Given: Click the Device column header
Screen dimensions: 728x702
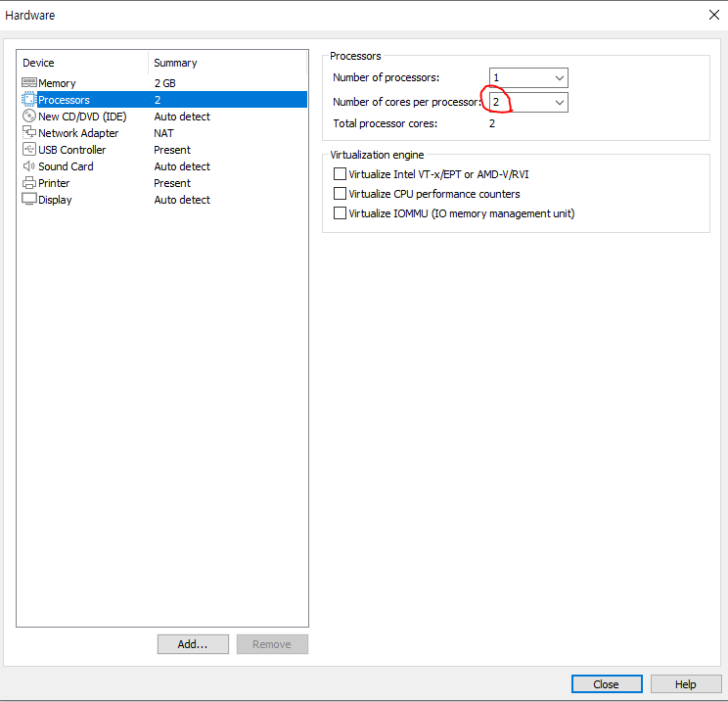Looking at the screenshot, I should coord(38,63).
